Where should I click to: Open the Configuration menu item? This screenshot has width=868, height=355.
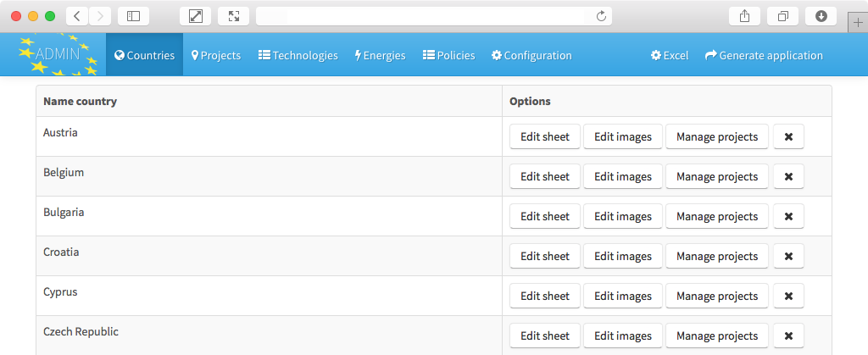coord(531,55)
